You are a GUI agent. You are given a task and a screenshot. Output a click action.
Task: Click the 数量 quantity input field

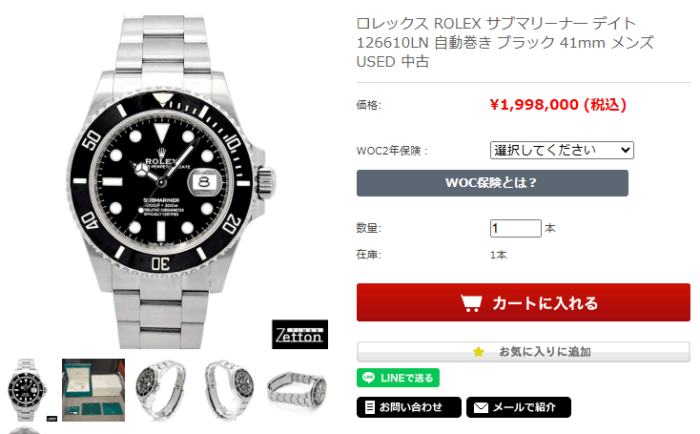(x=515, y=228)
